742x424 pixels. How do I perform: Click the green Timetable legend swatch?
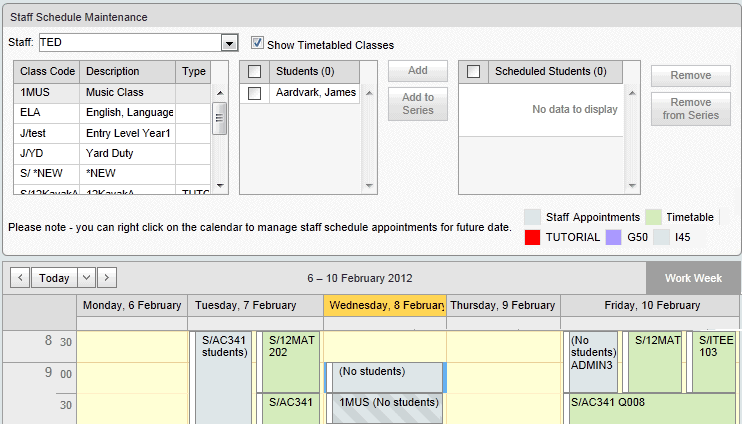(653, 217)
